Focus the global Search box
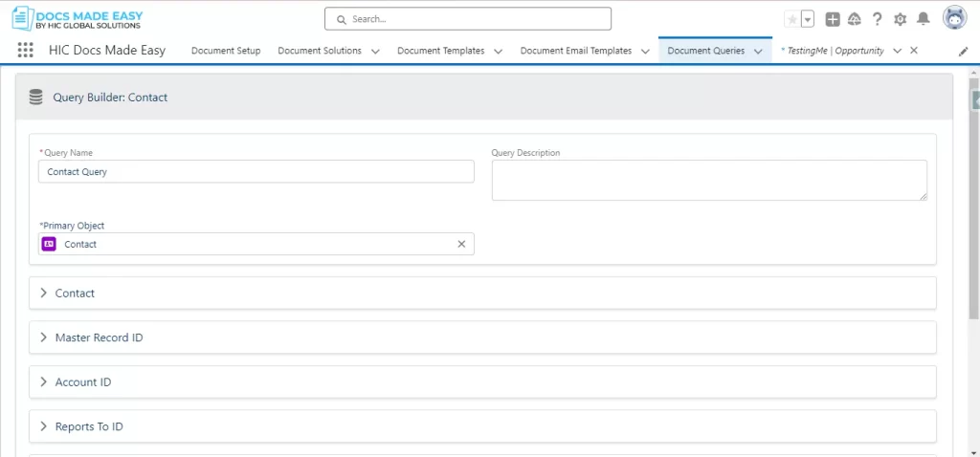980x457 pixels. point(467,19)
